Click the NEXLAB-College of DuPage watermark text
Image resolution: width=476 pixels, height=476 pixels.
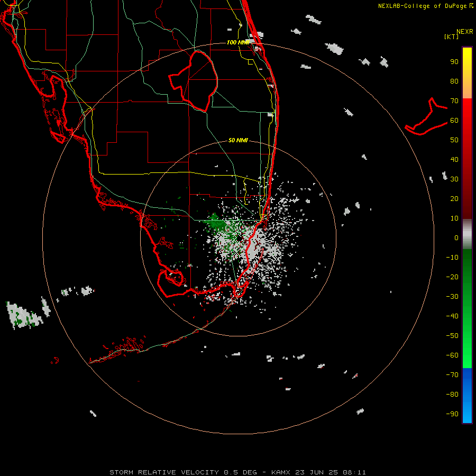point(425,6)
